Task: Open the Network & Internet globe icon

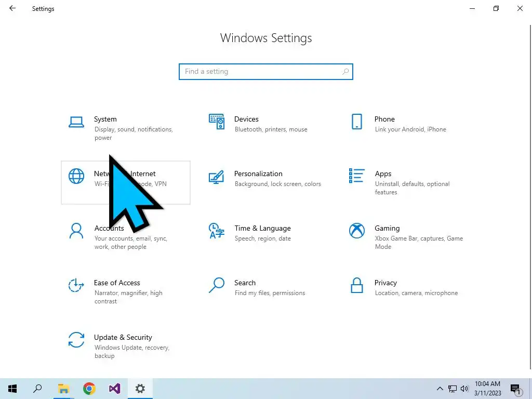Action: 76,176
